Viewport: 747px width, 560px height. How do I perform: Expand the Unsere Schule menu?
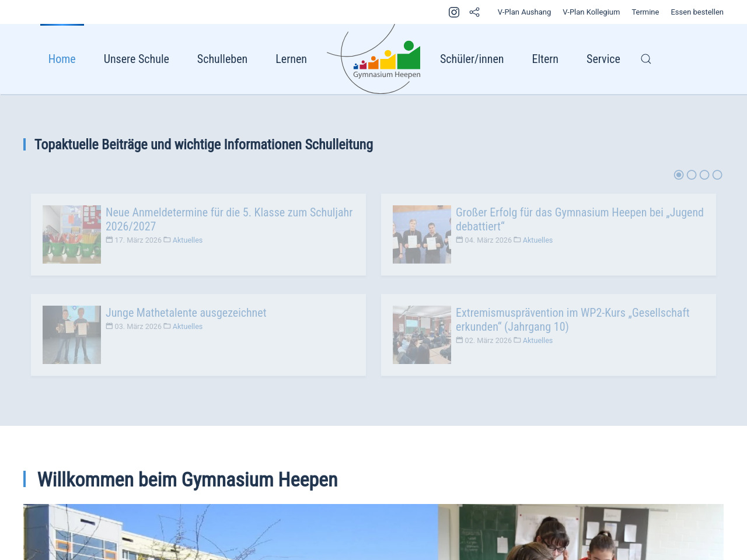click(136, 59)
